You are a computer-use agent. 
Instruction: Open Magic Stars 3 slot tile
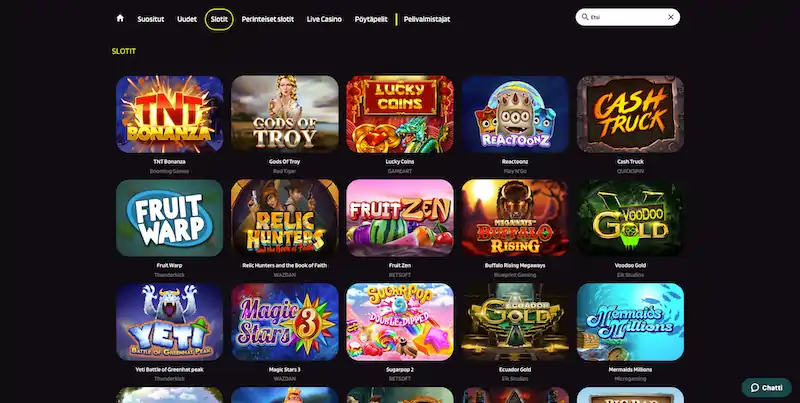(x=285, y=322)
